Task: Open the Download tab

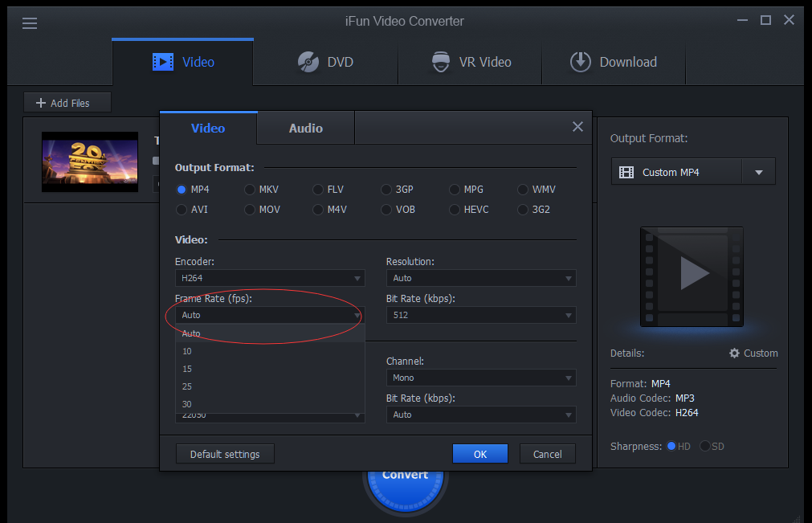Action: 614,62
